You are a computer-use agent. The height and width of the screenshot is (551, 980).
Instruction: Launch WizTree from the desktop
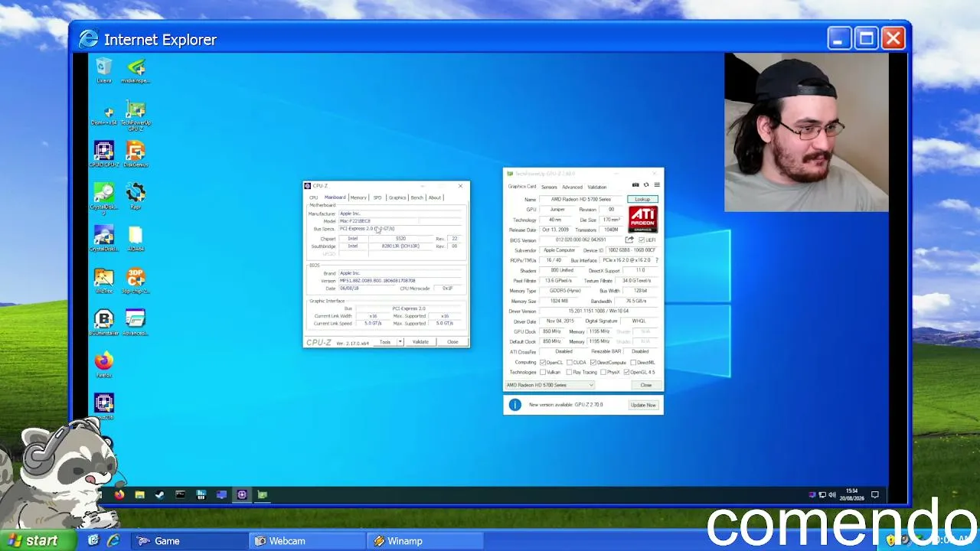point(104,280)
